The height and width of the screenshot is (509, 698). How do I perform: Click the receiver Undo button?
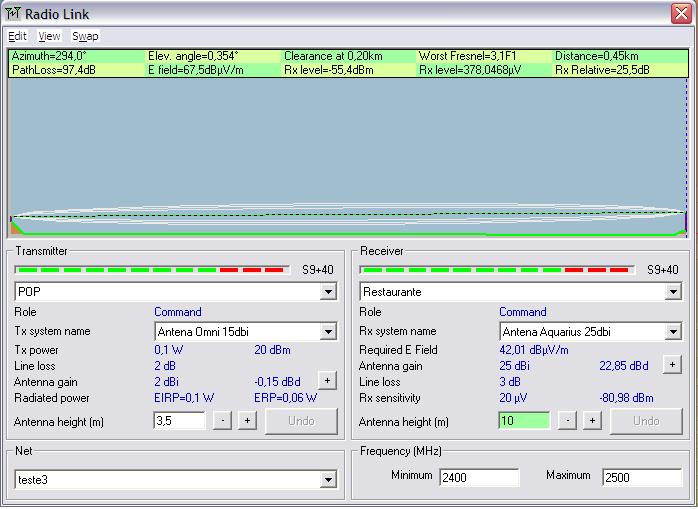[646, 421]
